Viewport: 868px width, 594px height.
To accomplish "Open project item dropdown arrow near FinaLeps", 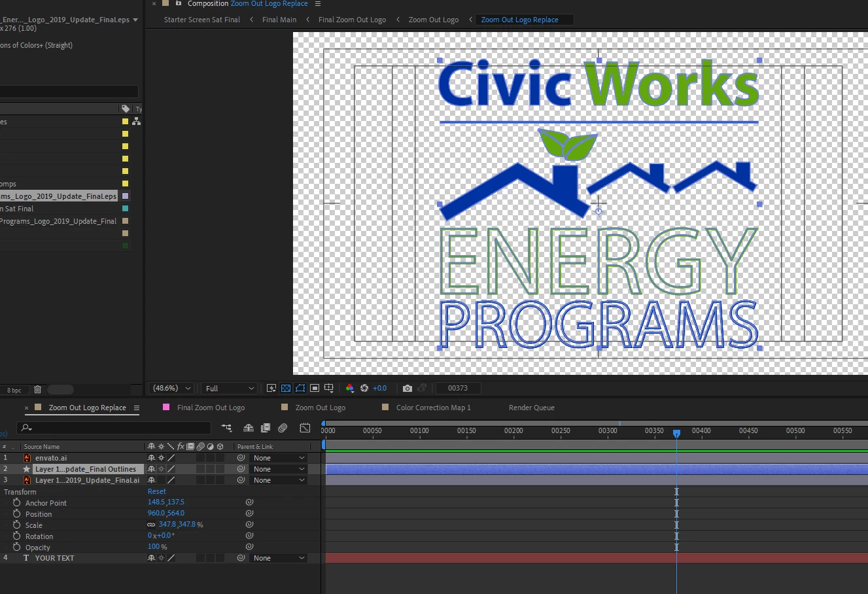I will pyautogui.click(x=135, y=20).
